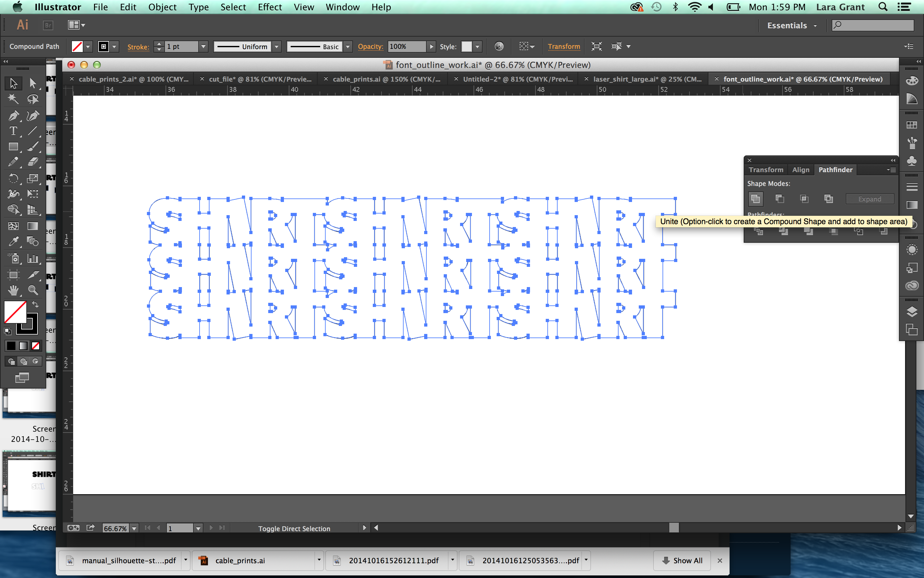The height and width of the screenshot is (578, 924).
Task: Select the Artboard tool
Action: [13, 275]
